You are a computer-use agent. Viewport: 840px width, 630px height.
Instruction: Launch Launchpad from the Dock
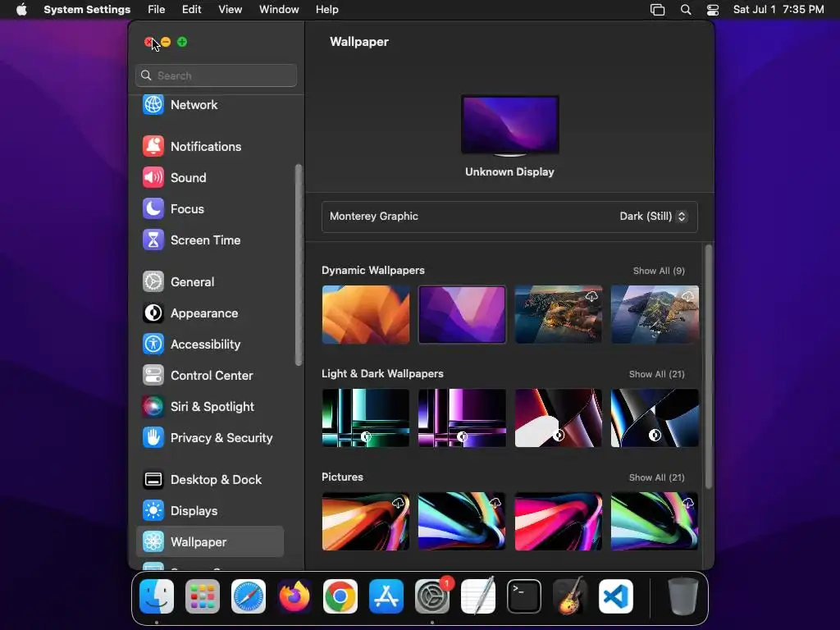(203, 596)
